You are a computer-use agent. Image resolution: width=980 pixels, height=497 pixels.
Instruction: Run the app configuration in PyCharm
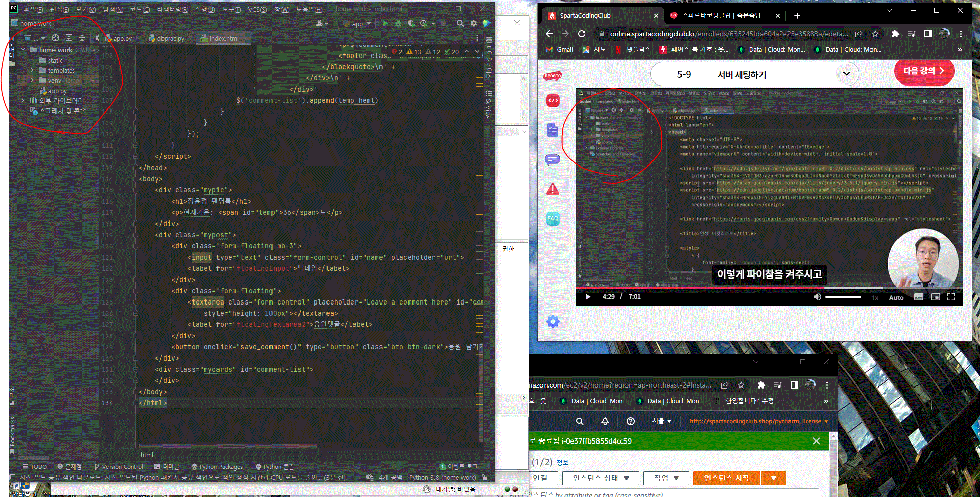385,23
